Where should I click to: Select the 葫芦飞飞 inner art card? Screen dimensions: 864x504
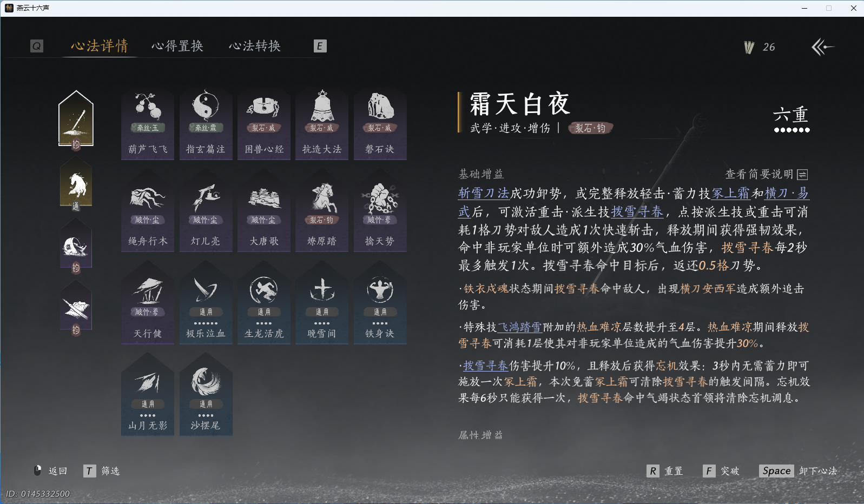pyautogui.click(x=148, y=124)
